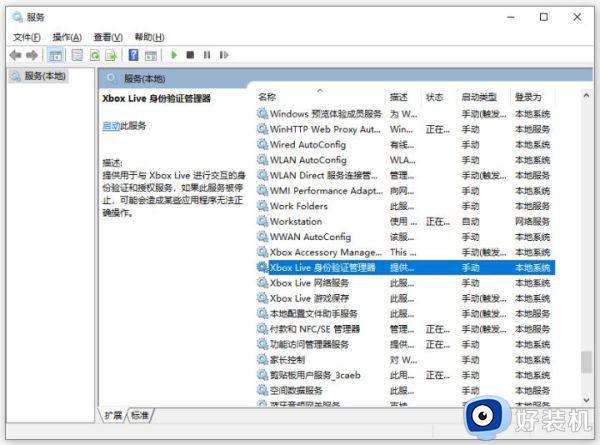Select the Workstation service
The width and height of the screenshot is (600, 445).
click(x=406, y=221)
